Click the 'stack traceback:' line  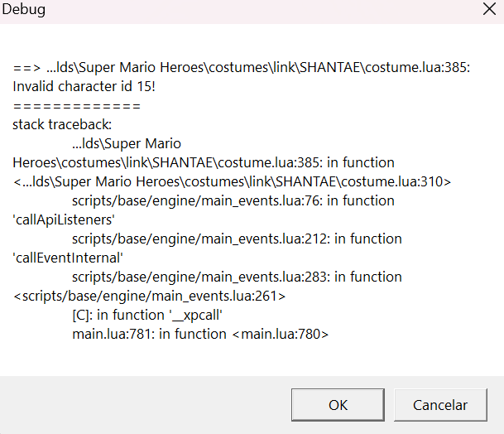(x=62, y=124)
